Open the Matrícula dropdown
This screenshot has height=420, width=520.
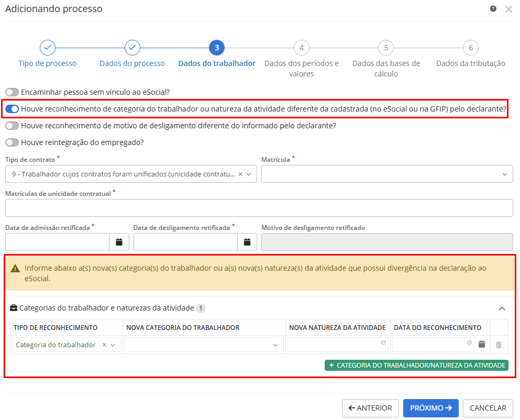tap(387, 174)
